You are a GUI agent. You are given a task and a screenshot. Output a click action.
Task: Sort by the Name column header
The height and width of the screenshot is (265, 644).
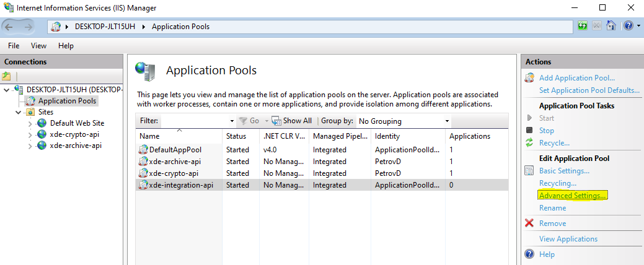point(179,136)
